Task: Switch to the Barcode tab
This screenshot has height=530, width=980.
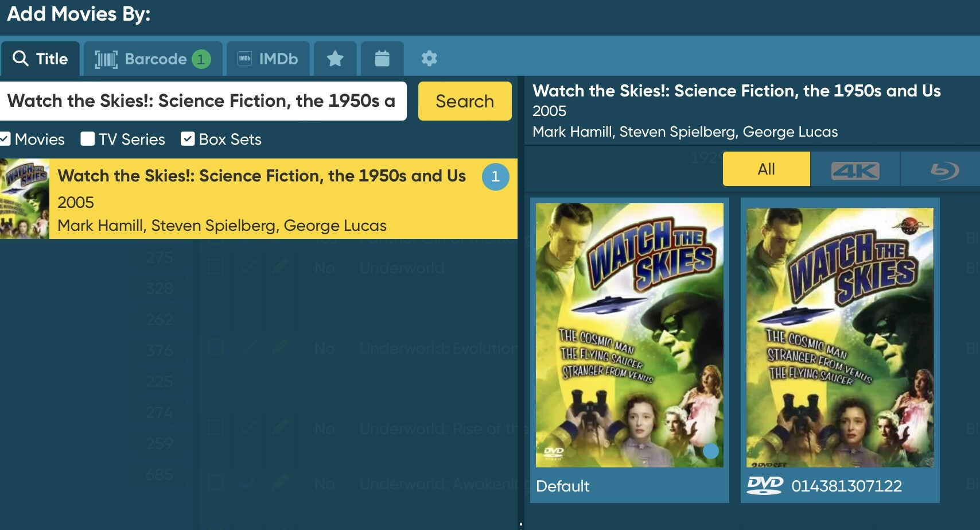Action: pyautogui.click(x=153, y=59)
